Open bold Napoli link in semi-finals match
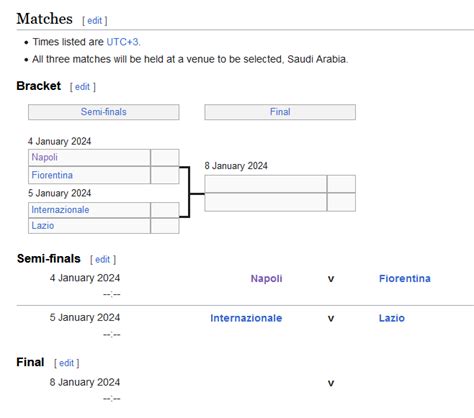Image resolution: width=474 pixels, height=418 pixels. point(266,278)
